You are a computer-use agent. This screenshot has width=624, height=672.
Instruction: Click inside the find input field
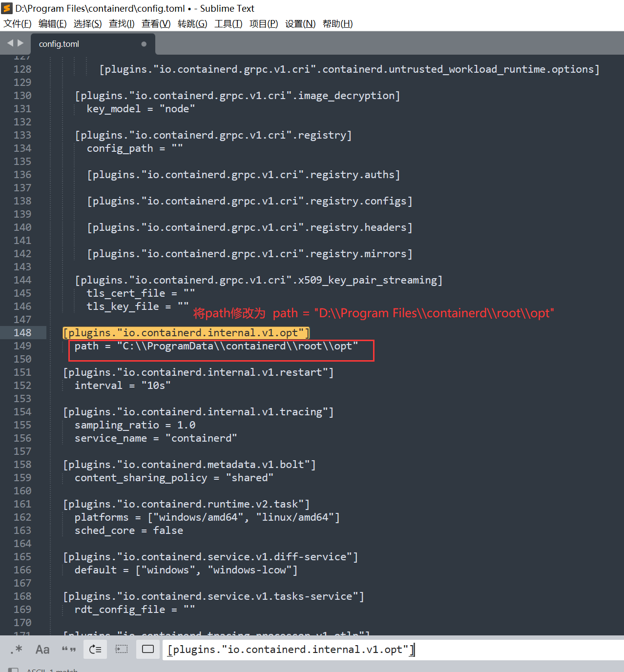click(342, 649)
